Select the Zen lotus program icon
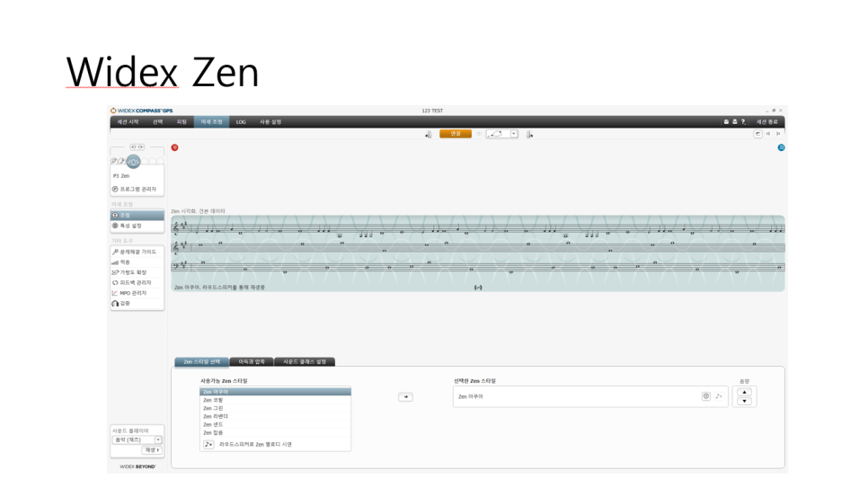The image size is (868, 488). [x=133, y=162]
